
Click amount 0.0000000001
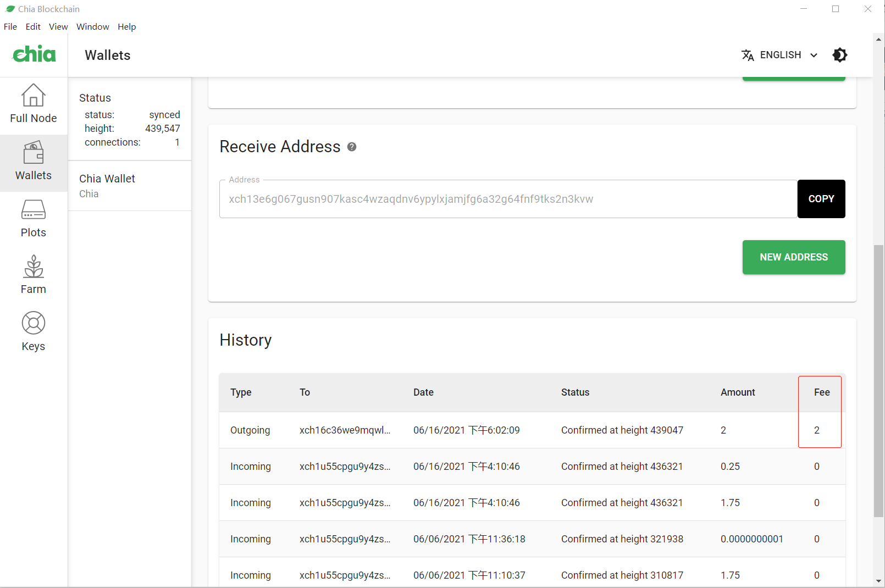[x=752, y=539]
